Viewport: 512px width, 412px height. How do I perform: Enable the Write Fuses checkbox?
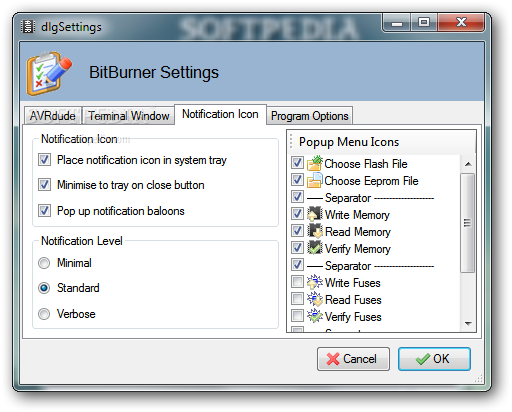[x=297, y=282]
